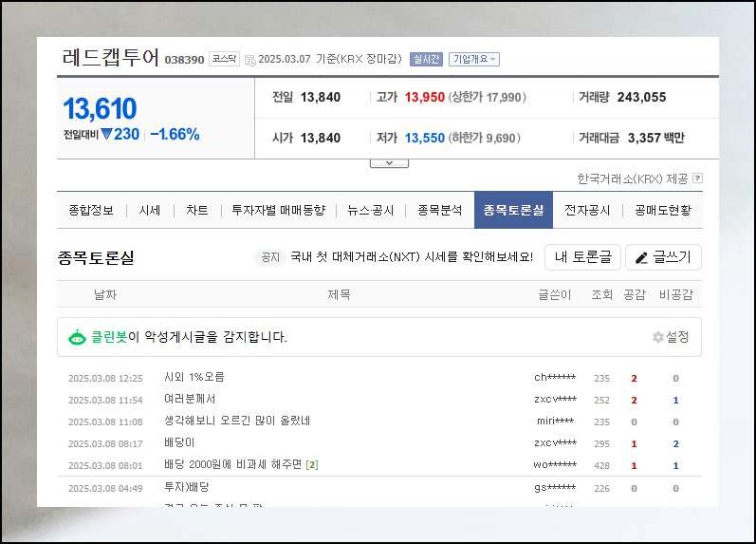Switch to the 차트 tab
The height and width of the screenshot is (544, 756).
[197, 210]
